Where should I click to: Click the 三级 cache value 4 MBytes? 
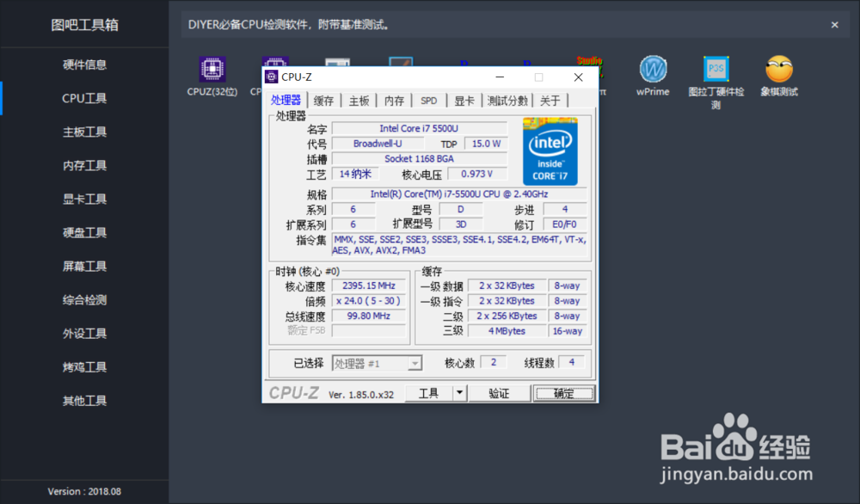(x=507, y=331)
